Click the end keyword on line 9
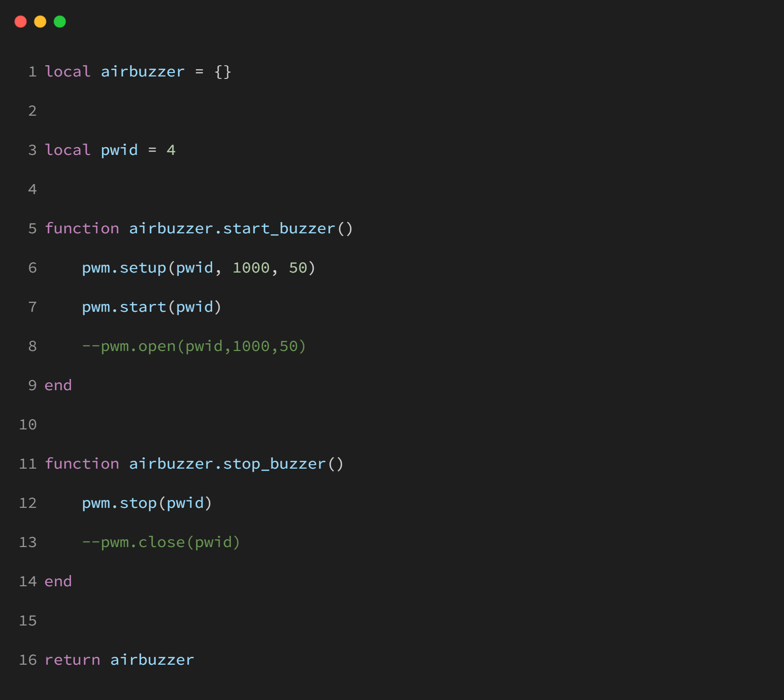This screenshot has height=700, width=784. coord(58,386)
